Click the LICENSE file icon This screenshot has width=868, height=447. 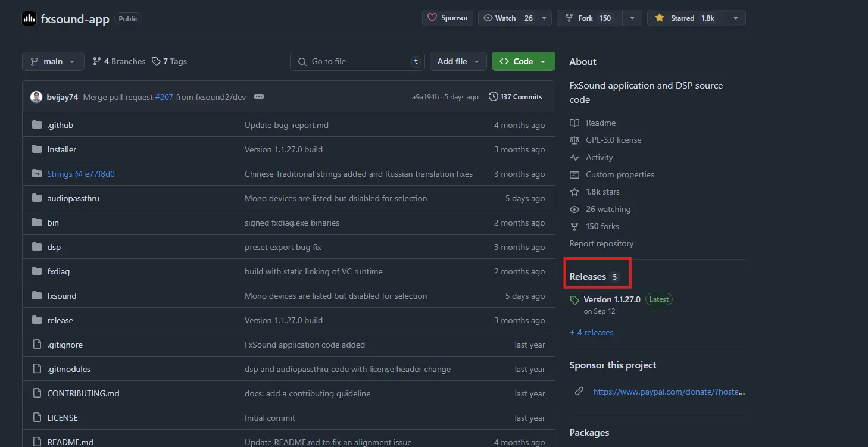pos(36,418)
